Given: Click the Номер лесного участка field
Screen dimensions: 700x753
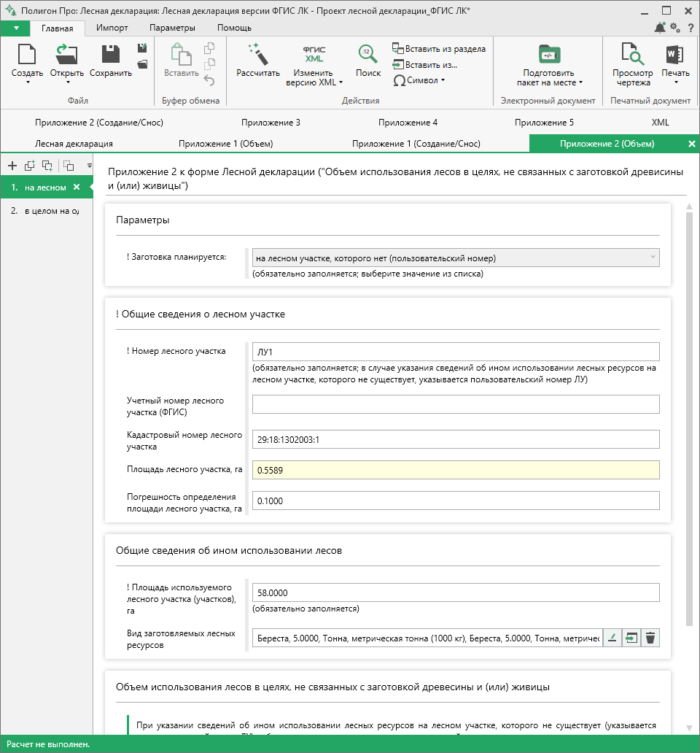Looking at the screenshot, I should tap(456, 352).
